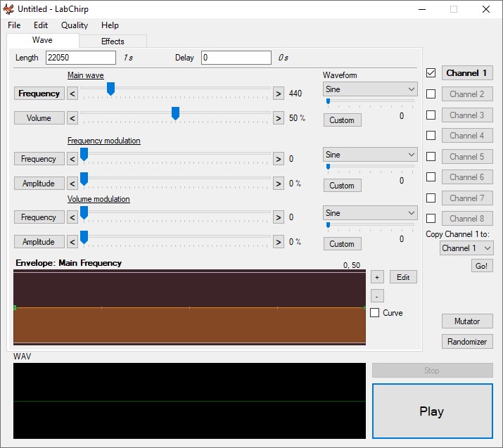Click the LabChirp application icon in the title bar

click(8, 9)
